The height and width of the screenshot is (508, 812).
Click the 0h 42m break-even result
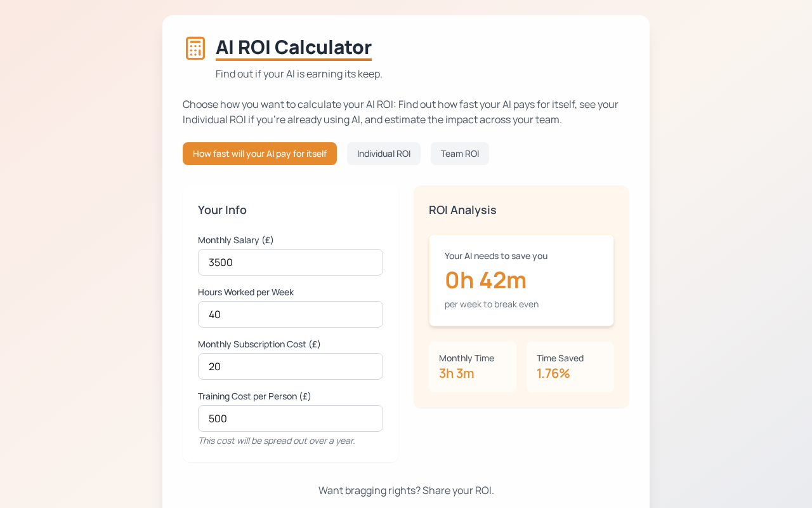point(486,280)
